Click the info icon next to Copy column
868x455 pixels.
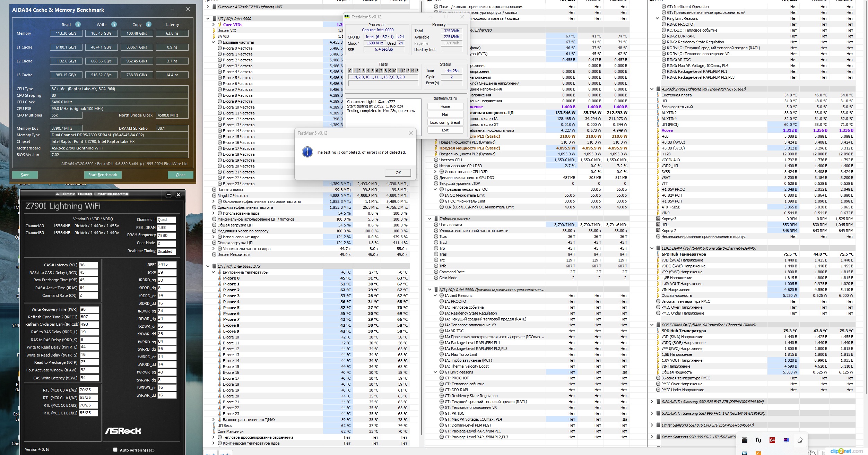[x=149, y=24]
